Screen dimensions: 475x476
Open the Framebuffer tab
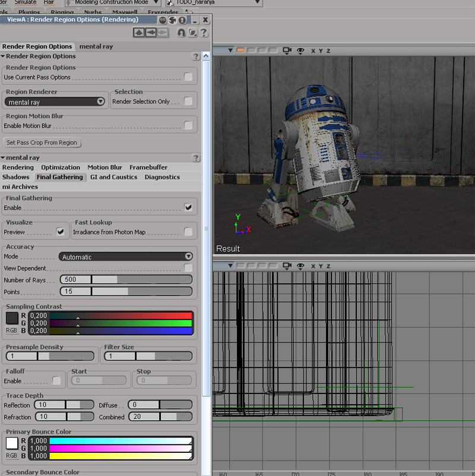pyautogui.click(x=148, y=167)
